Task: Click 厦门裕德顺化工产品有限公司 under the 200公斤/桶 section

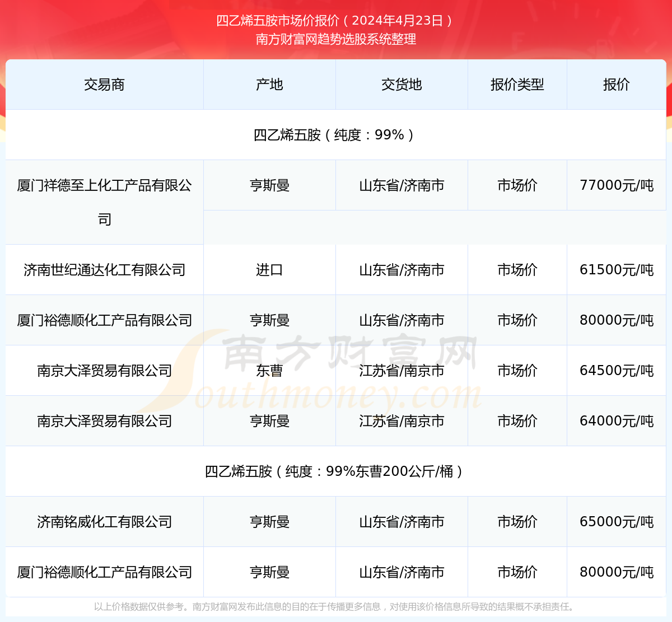Action: [x=104, y=572]
